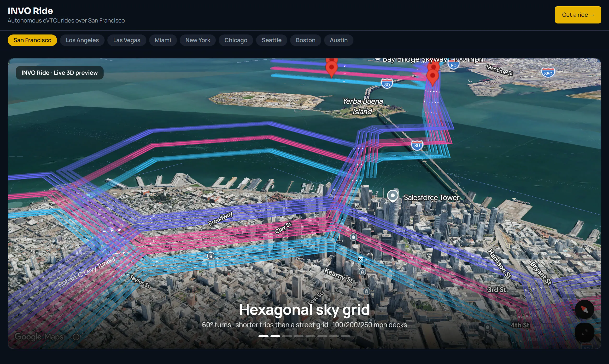Select the Salesforce Tower location marker
Screen dimensions: 609x364
click(x=393, y=196)
